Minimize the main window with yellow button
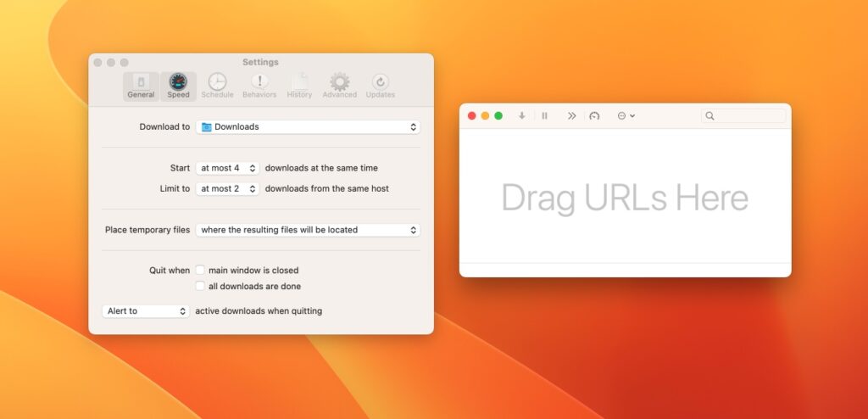The height and width of the screenshot is (419, 868). tap(485, 116)
